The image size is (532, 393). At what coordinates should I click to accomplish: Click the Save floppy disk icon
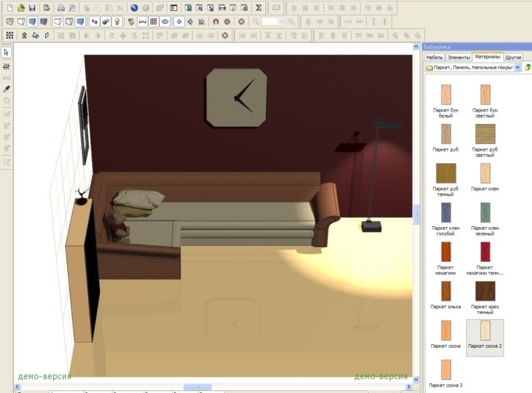tap(32, 8)
